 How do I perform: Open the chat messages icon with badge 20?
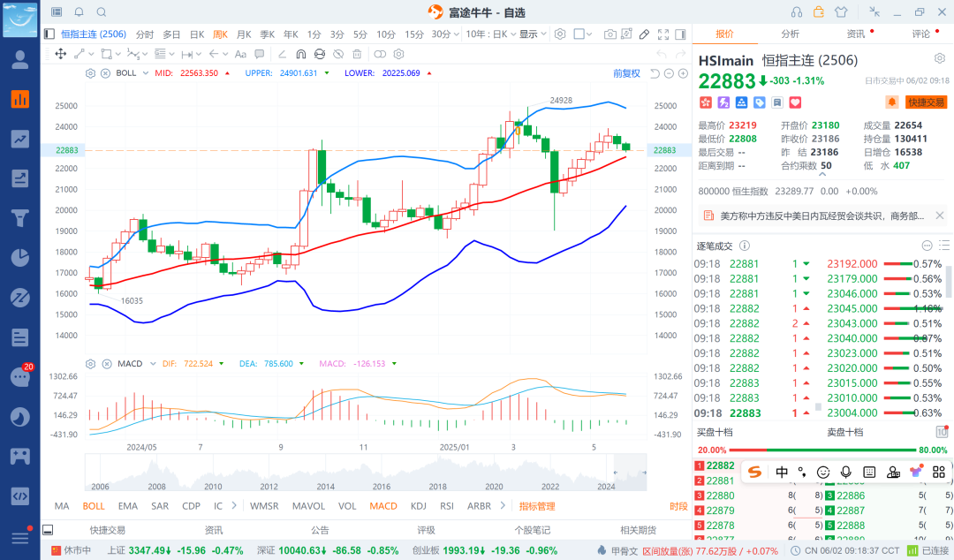pyautogui.click(x=20, y=377)
